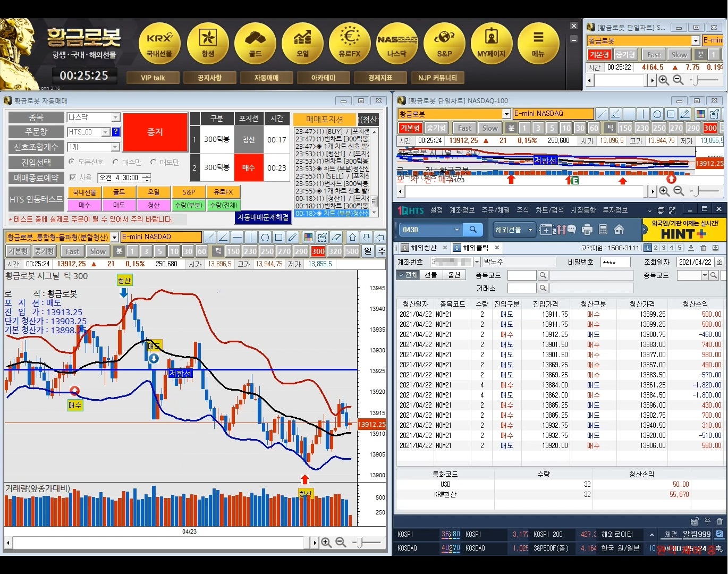Click search magnifier next to 0430 field
Viewport: 728px width, 574px height.
(x=473, y=230)
